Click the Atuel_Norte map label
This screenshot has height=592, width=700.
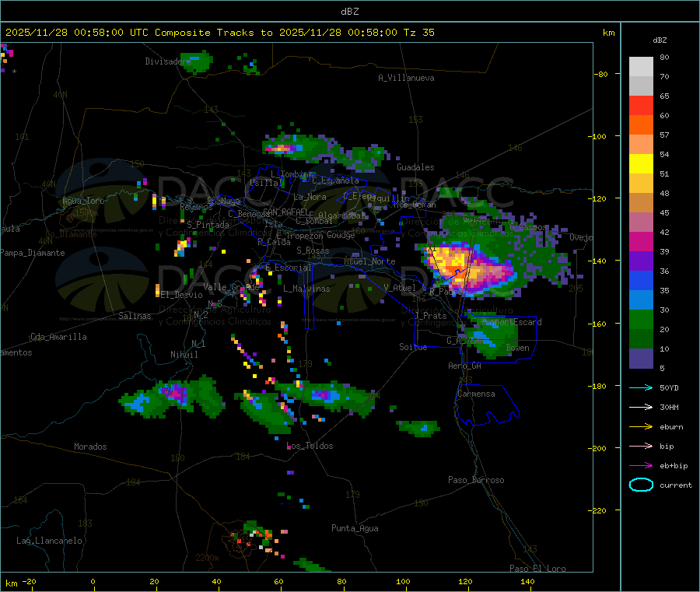tap(369, 261)
